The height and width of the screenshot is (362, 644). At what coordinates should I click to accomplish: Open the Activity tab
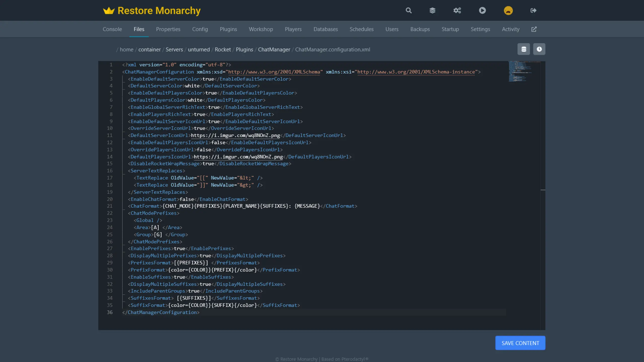coord(510,29)
